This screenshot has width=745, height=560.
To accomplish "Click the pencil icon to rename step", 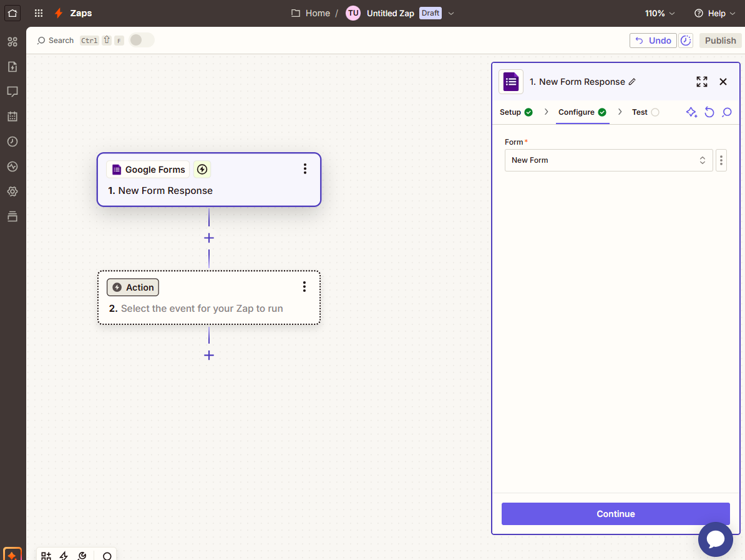I will 632,82.
